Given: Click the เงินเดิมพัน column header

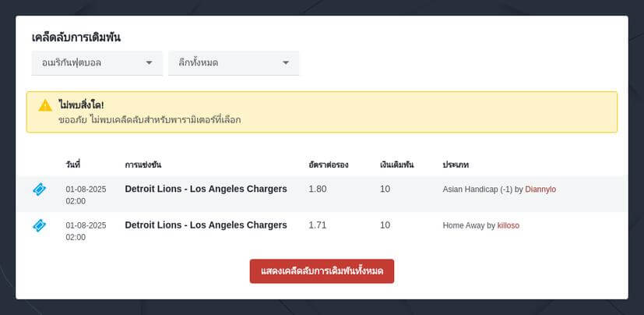Looking at the screenshot, I should [x=396, y=165].
